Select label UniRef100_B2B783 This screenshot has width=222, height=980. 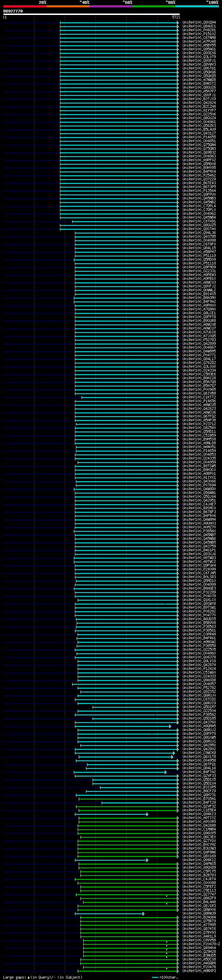(x=199, y=875)
